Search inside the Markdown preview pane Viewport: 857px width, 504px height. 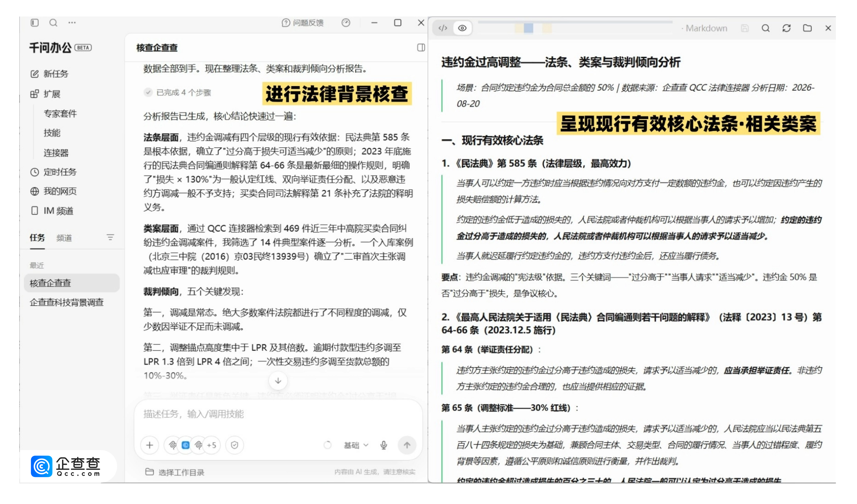click(x=766, y=28)
